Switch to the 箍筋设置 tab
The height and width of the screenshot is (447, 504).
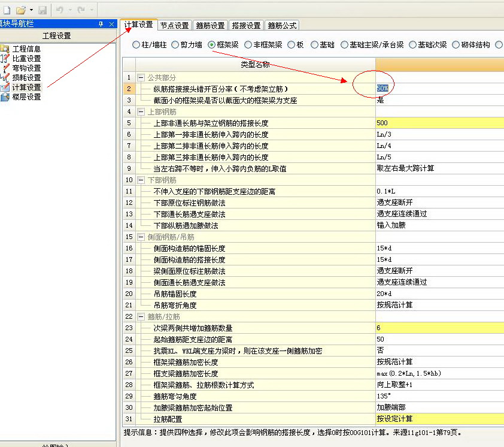[210, 25]
